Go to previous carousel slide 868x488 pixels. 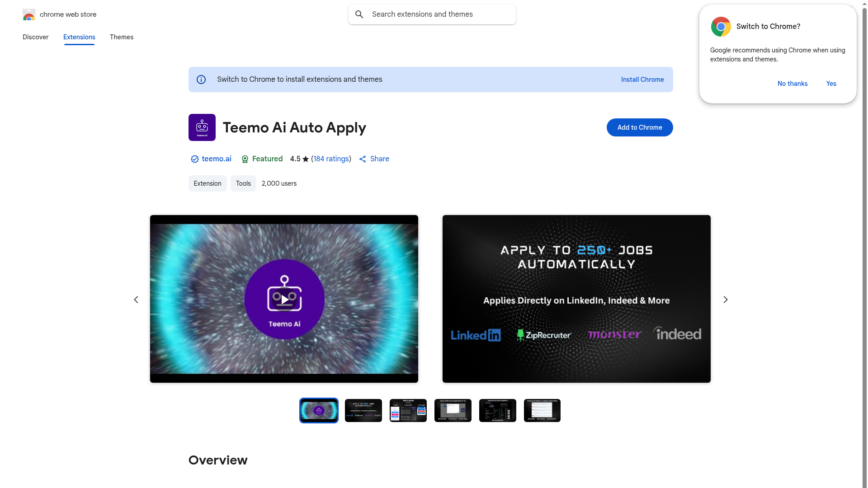click(136, 300)
